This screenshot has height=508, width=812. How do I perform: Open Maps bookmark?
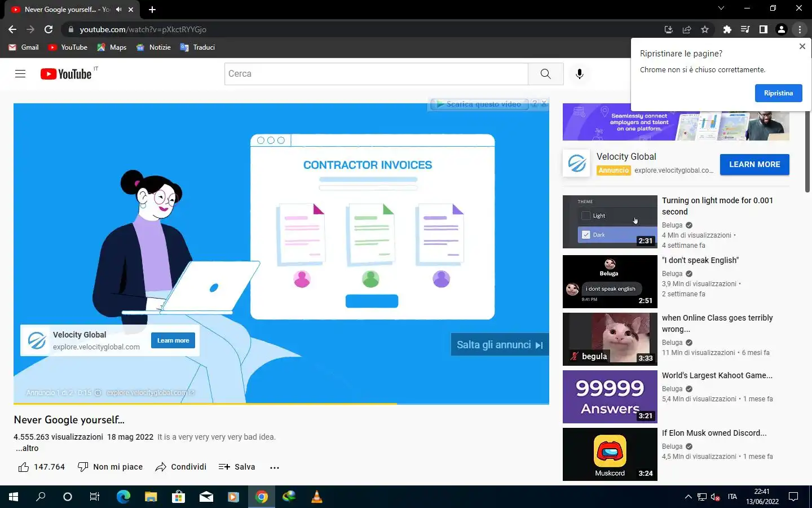112,47
